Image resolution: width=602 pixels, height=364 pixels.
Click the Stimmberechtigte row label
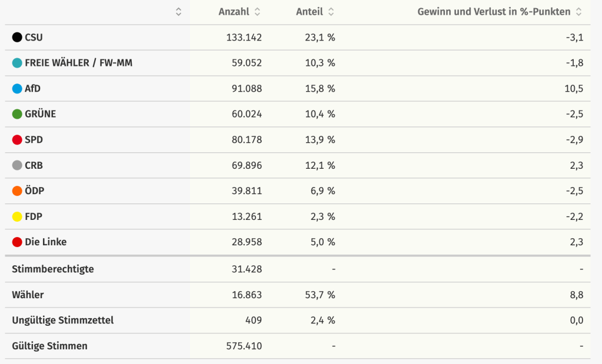tap(52, 269)
